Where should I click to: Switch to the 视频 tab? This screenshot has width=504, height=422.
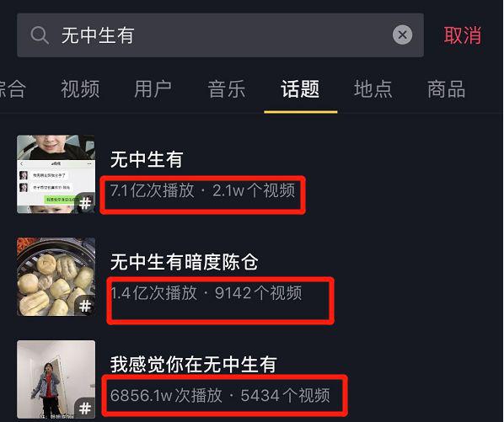click(80, 89)
